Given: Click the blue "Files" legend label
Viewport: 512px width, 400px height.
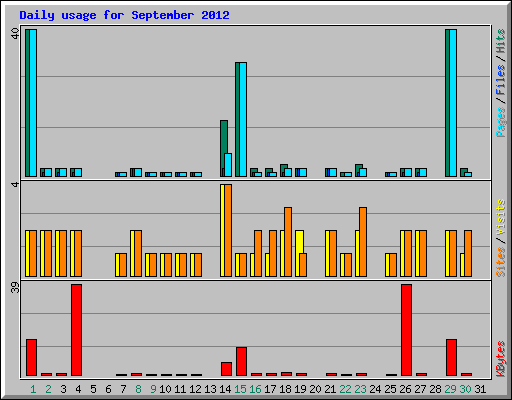Looking at the screenshot, I should (x=501, y=79).
